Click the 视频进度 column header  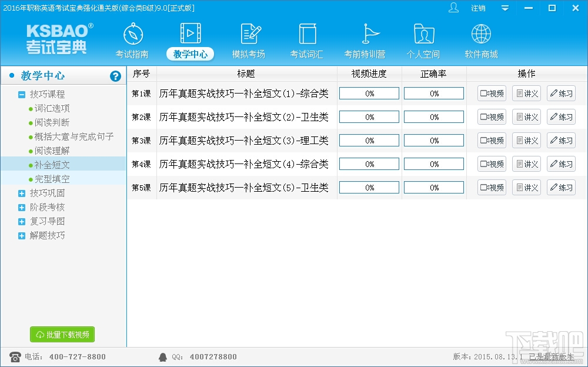coord(369,74)
